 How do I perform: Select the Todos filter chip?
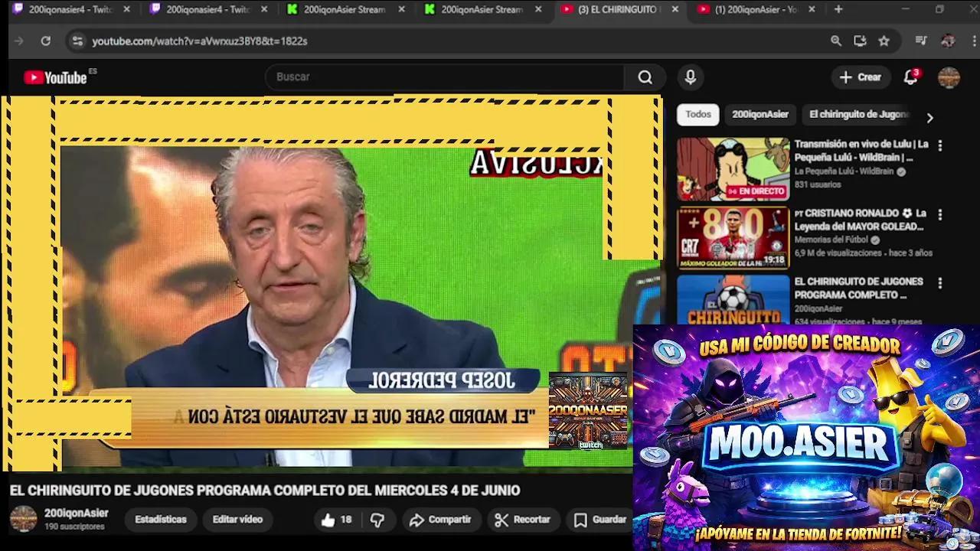pyautogui.click(x=697, y=114)
